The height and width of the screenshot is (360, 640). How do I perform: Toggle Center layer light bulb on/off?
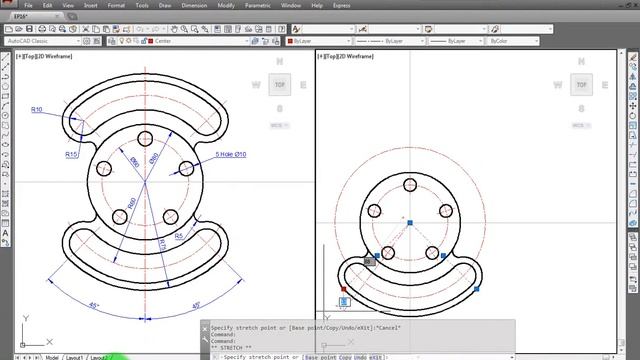point(121,41)
